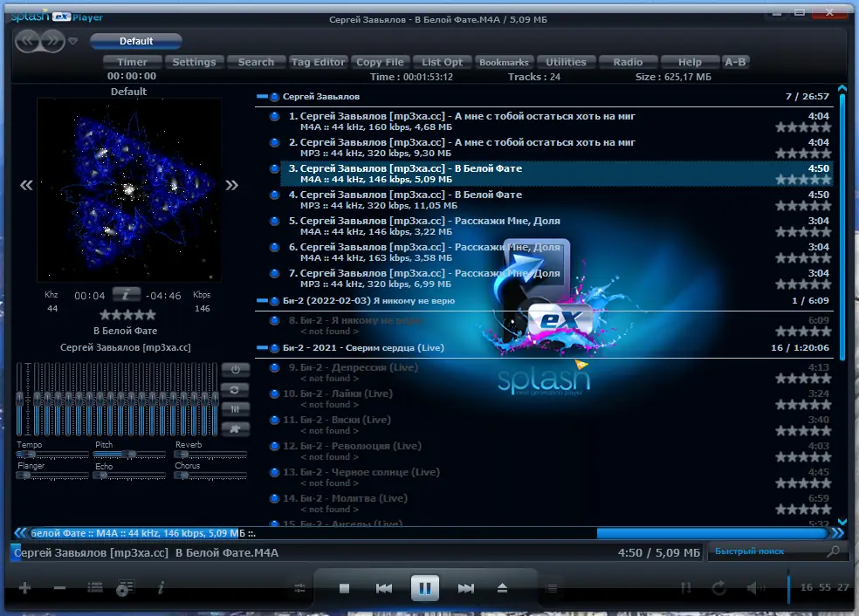Click the eject icon to open media
Screen dimensions: 859x616
point(502,588)
